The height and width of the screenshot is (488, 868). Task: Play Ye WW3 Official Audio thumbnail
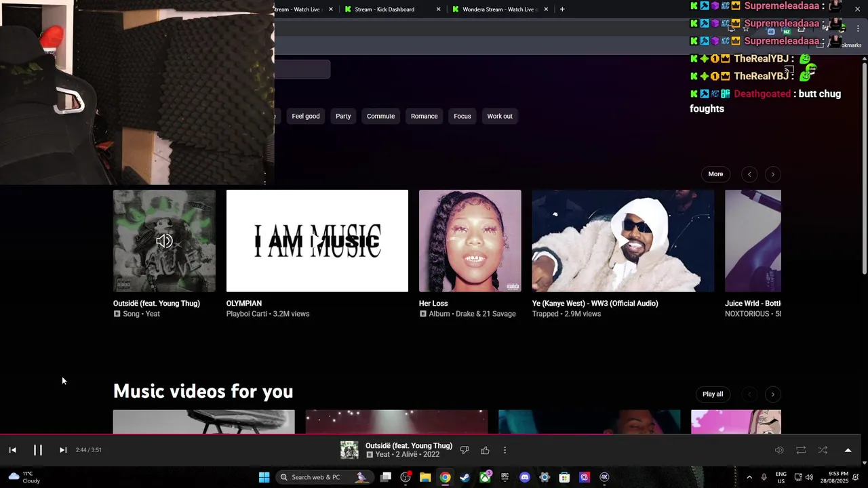pos(623,241)
